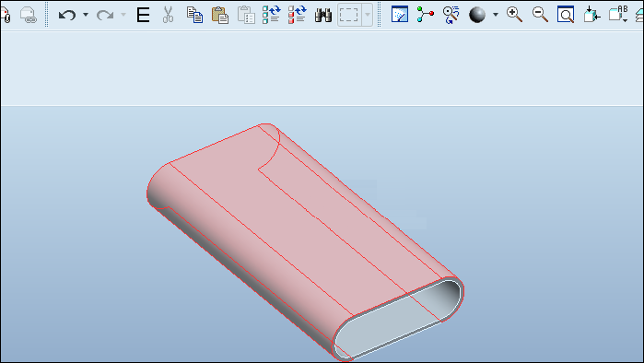
Task: Open the display style dropdown beside the sphere
Action: pos(496,15)
